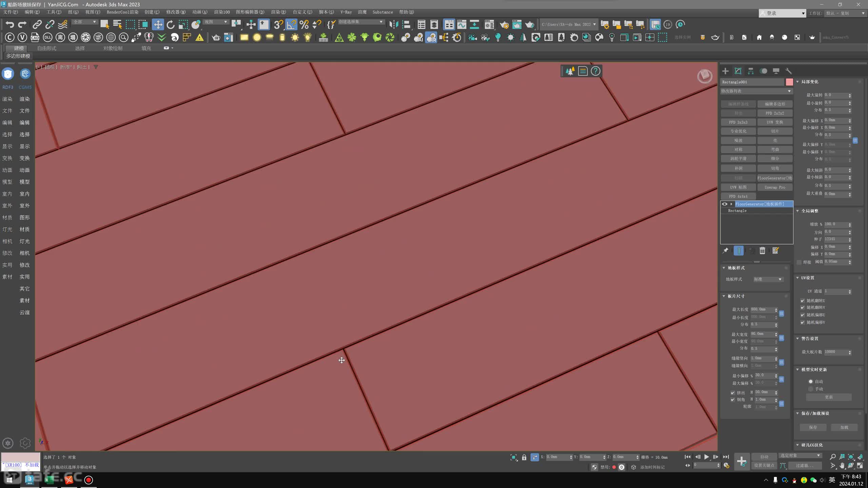
Task: Toggle the 随机偏移V checkbox
Action: tap(803, 322)
